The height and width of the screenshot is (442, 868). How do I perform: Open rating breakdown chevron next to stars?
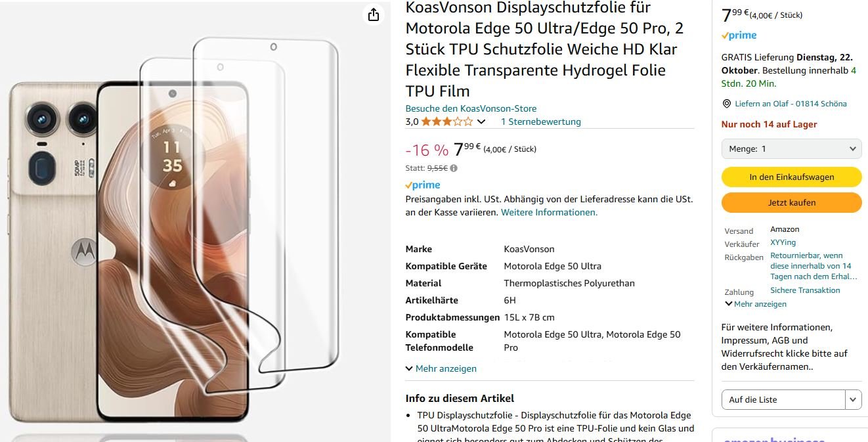tap(481, 122)
